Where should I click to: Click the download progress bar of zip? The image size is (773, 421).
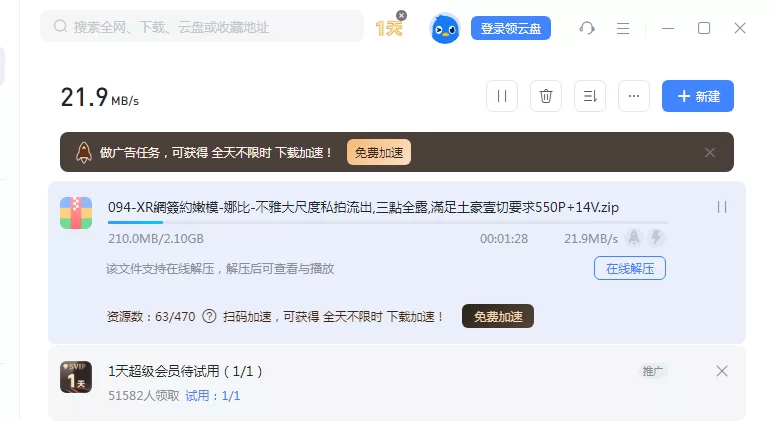point(388,223)
